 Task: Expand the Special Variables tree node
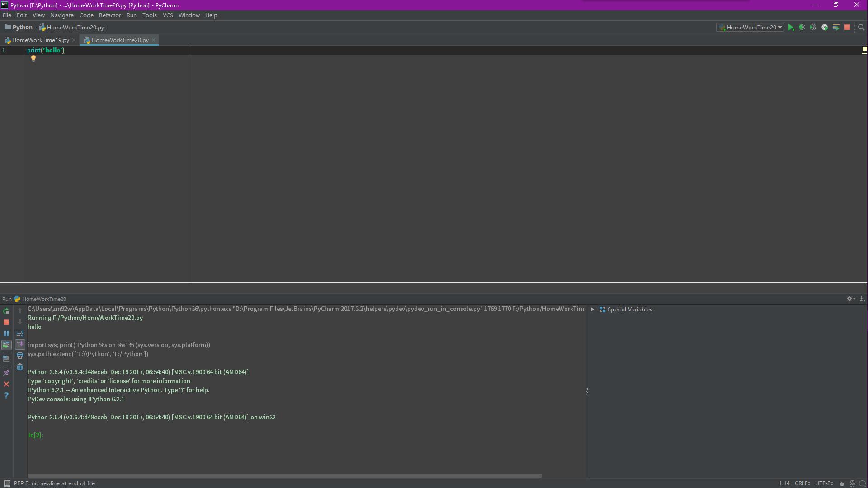592,310
